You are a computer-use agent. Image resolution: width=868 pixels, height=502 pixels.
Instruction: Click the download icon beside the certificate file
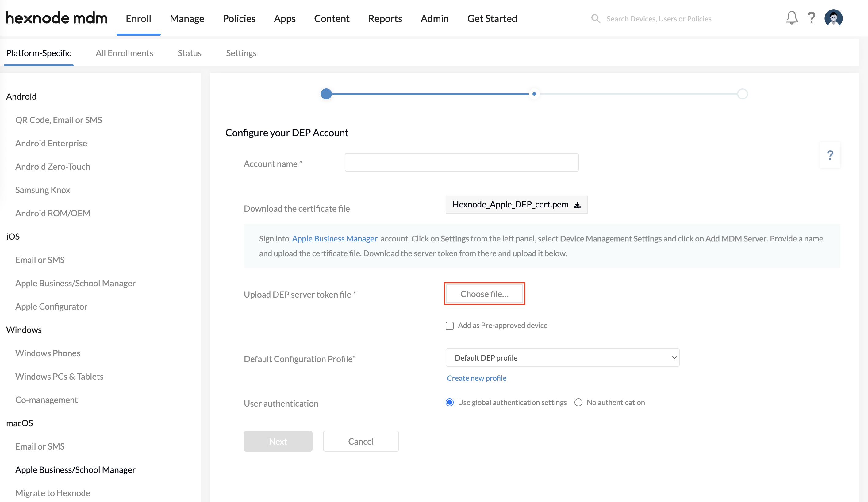click(577, 205)
